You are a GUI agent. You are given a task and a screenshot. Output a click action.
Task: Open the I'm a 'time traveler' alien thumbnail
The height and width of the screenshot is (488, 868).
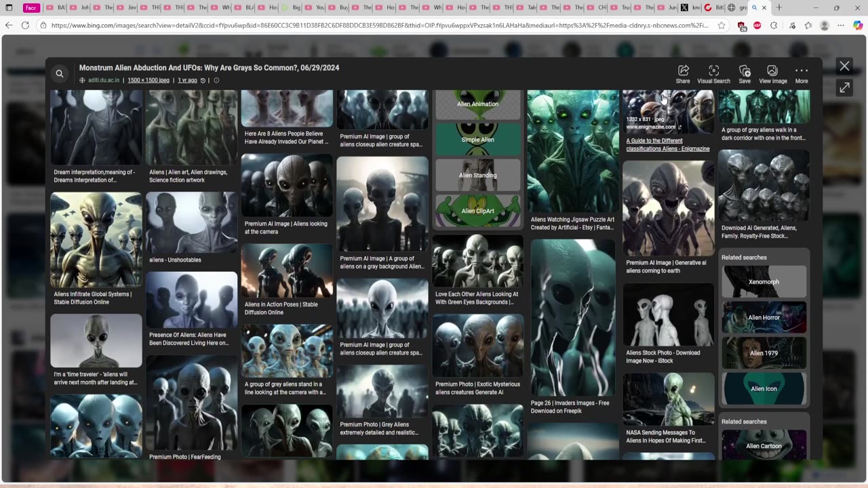click(96, 341)
